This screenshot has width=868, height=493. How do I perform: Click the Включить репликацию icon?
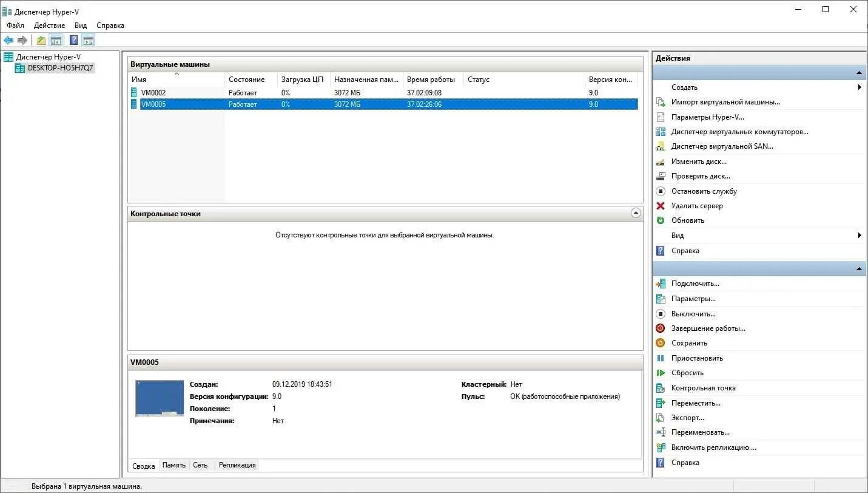(661, 447)
